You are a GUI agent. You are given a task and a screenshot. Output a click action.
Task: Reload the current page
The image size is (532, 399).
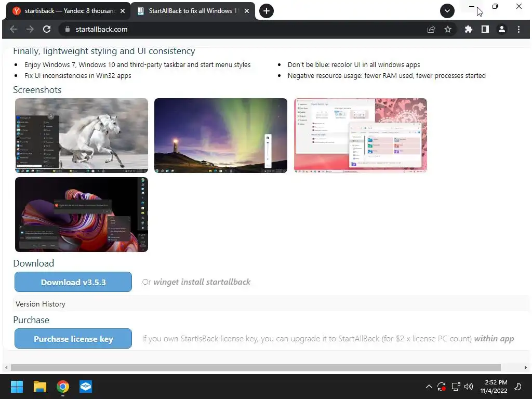click(x=47, y=29)
